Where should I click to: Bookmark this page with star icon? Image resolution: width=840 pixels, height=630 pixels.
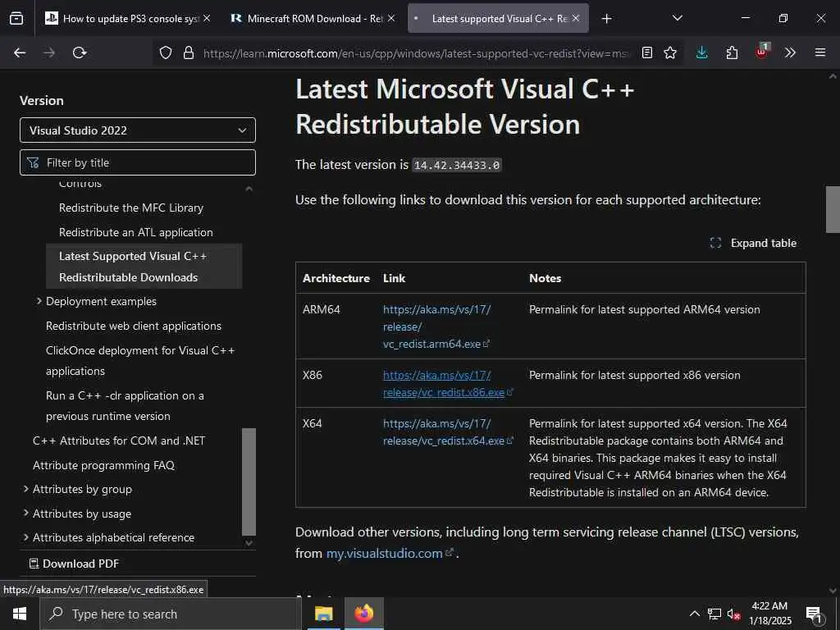click(670, 52)
